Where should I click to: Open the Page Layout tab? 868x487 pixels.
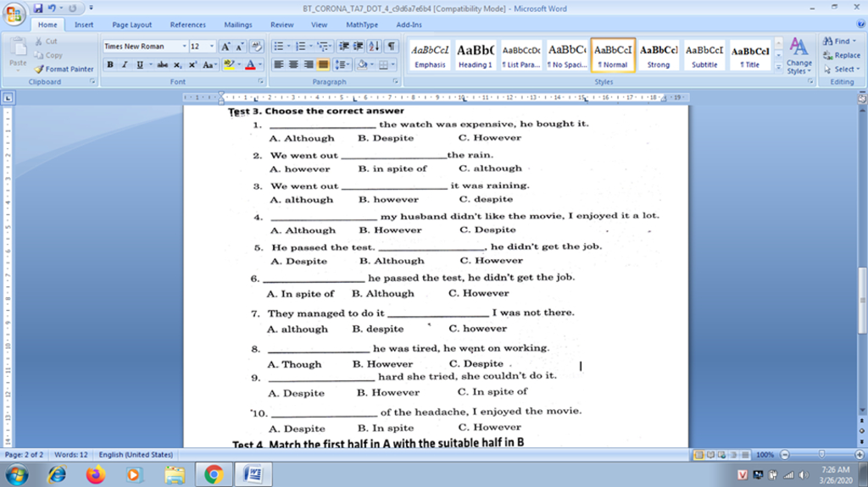coord(131,25)
